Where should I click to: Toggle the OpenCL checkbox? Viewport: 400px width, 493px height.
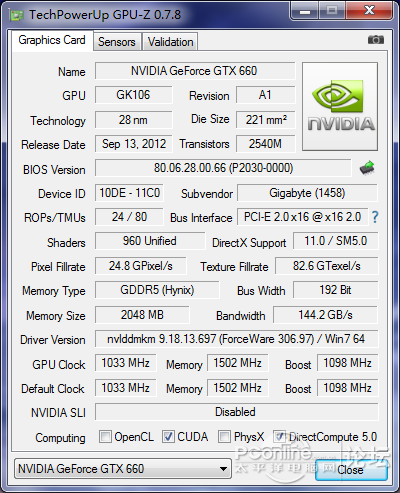coord(105,436)
